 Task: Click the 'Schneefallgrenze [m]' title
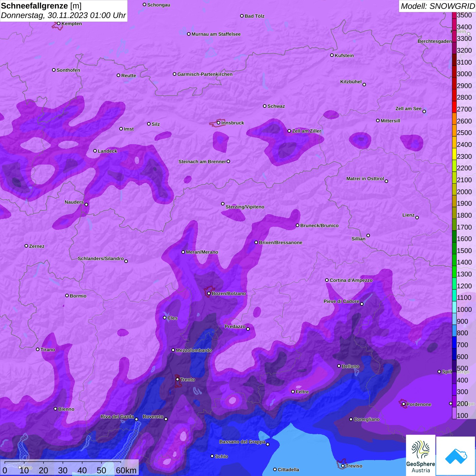(x=41, y=6)
